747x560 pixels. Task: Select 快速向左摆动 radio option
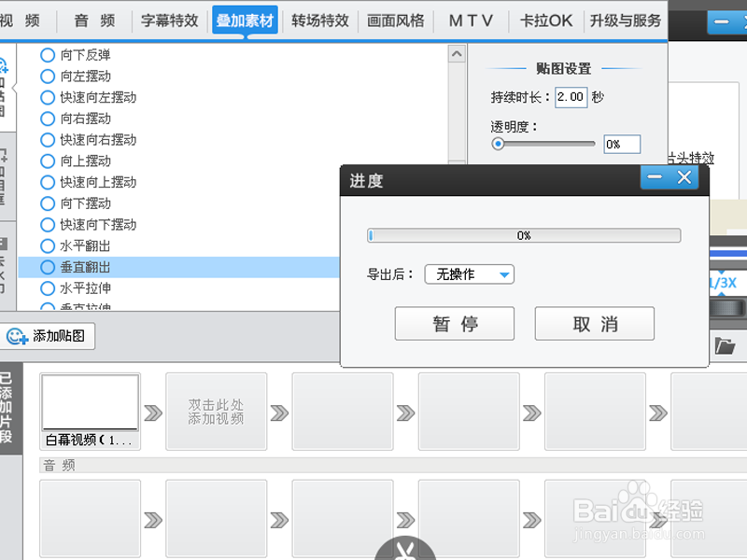point(48,98)
